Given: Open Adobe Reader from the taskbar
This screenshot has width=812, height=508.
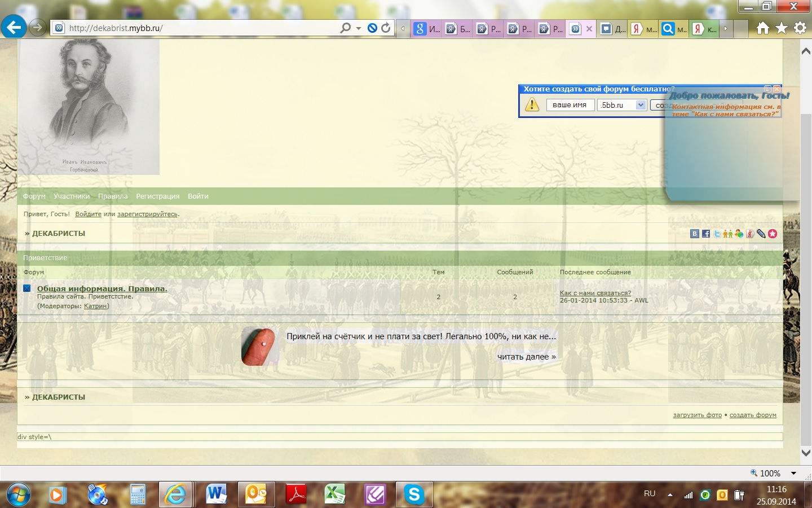Looking at the screenshot, I should click(296, 495).
